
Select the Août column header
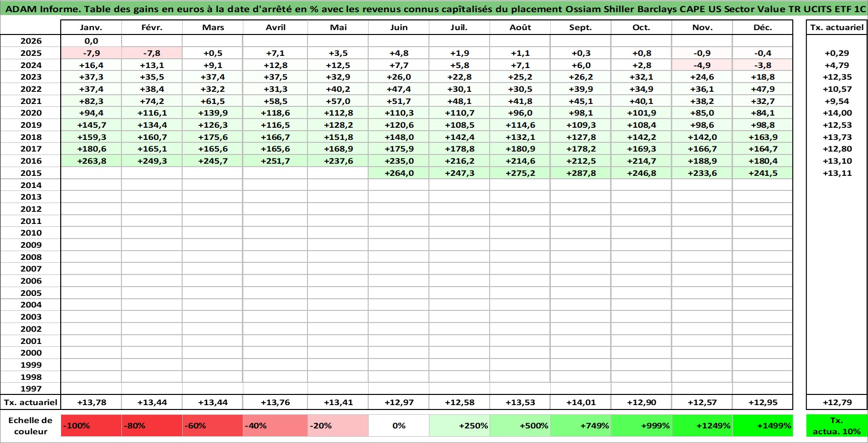tap(520, 28)
